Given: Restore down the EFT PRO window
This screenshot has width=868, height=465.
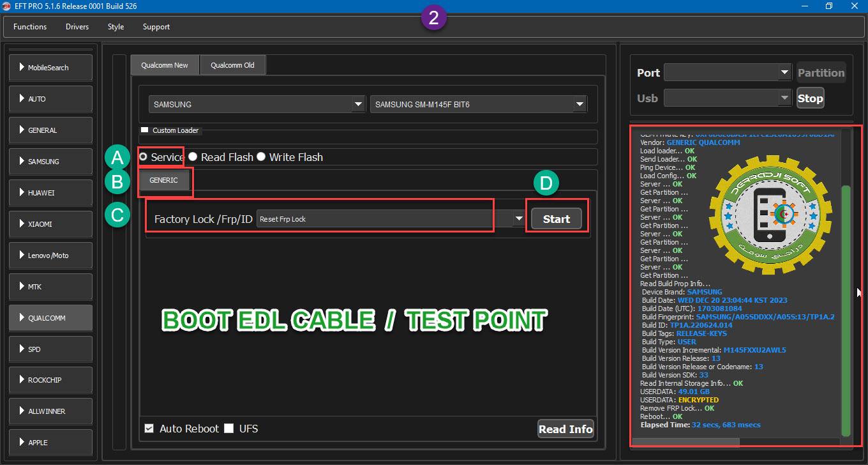Looking at the screenshot, I should (x=829, y=6).
